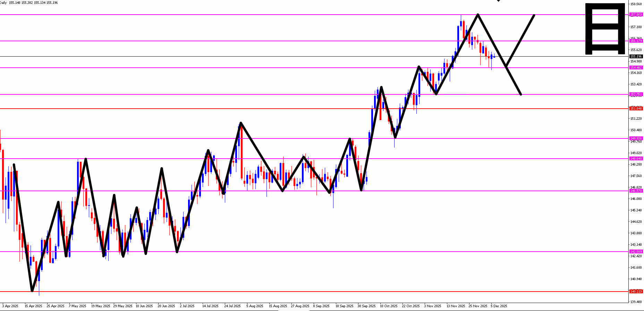Select the magenta 154.482 level label

pyautogui.click(x=636, y=68)
